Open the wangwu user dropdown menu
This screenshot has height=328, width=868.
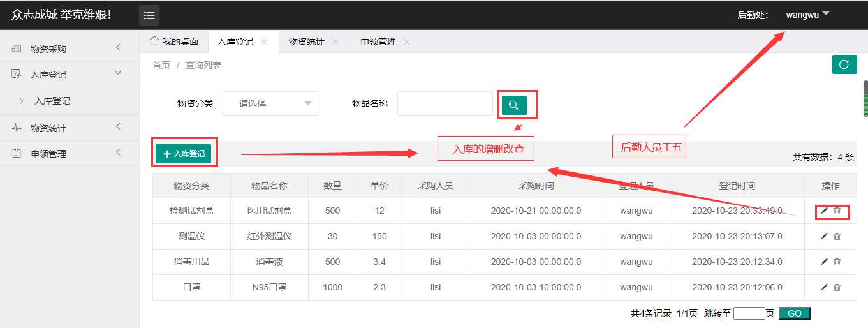807,15
